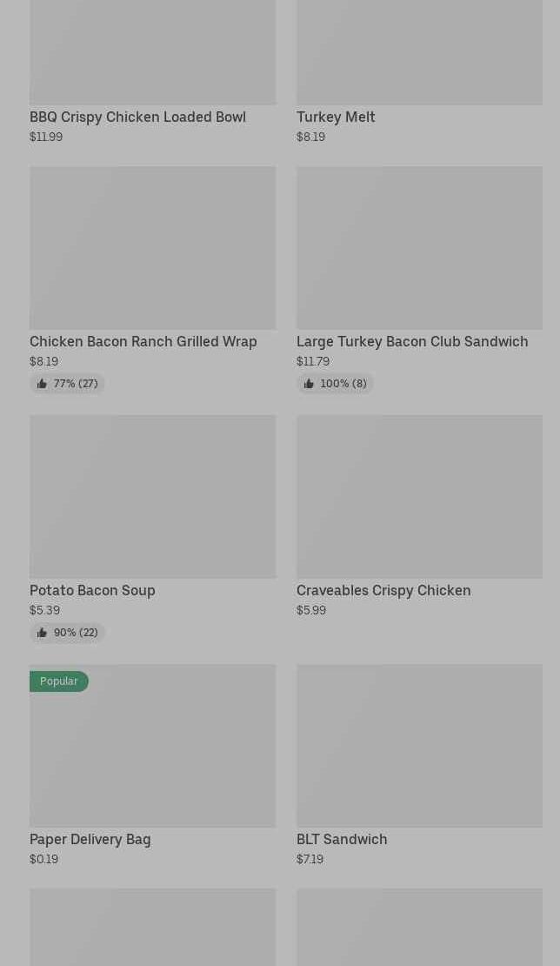This screenshot has width=560, height=966.
Task: Open BBQ Crispy Chicken Loaded Bowl item
Action: tap(137, 117)
